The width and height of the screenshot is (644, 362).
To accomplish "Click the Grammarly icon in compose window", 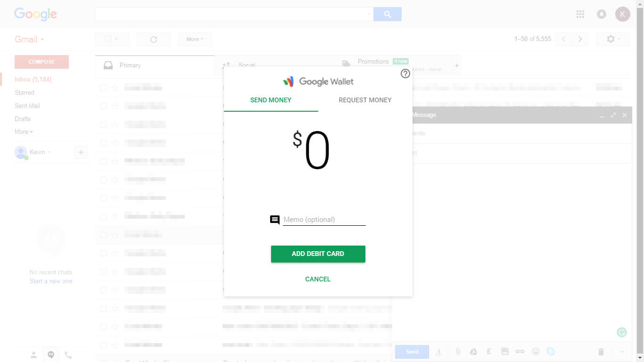I will (622, 332).
